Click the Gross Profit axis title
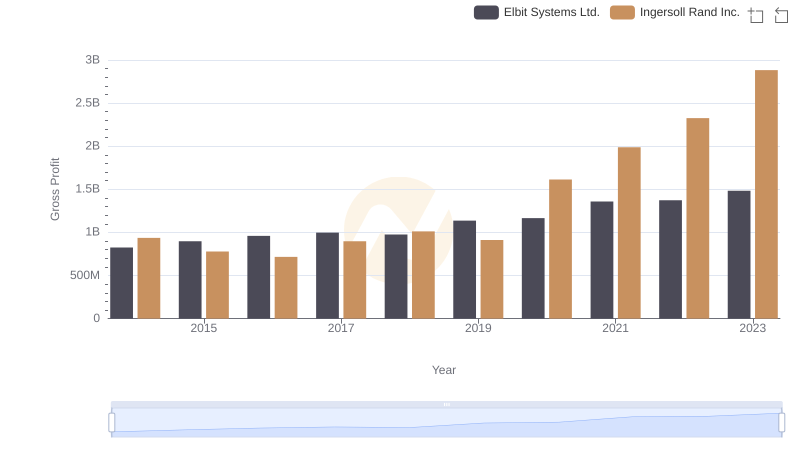This screenshot has width=800, height=461. pos(55,189)
